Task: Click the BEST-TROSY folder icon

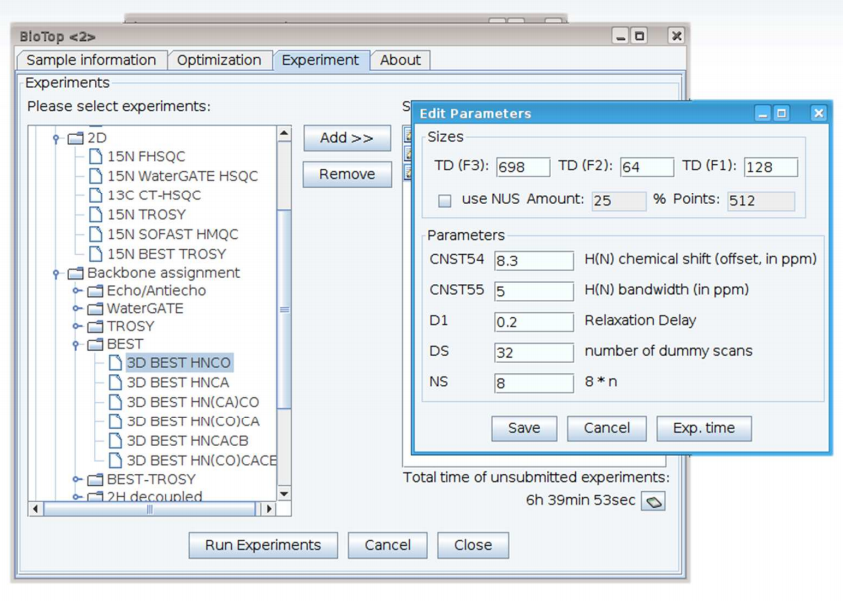Action: point(95,480)
